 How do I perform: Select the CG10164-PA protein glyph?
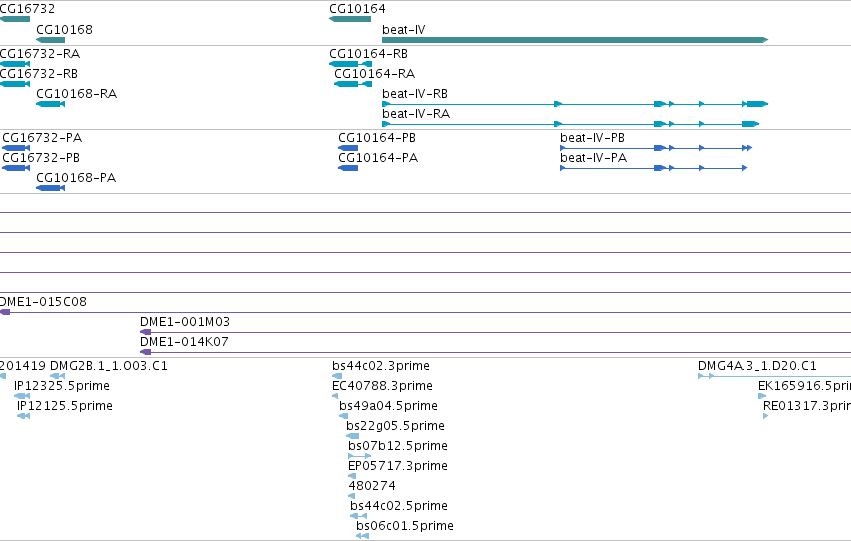[x=348, y=168]
